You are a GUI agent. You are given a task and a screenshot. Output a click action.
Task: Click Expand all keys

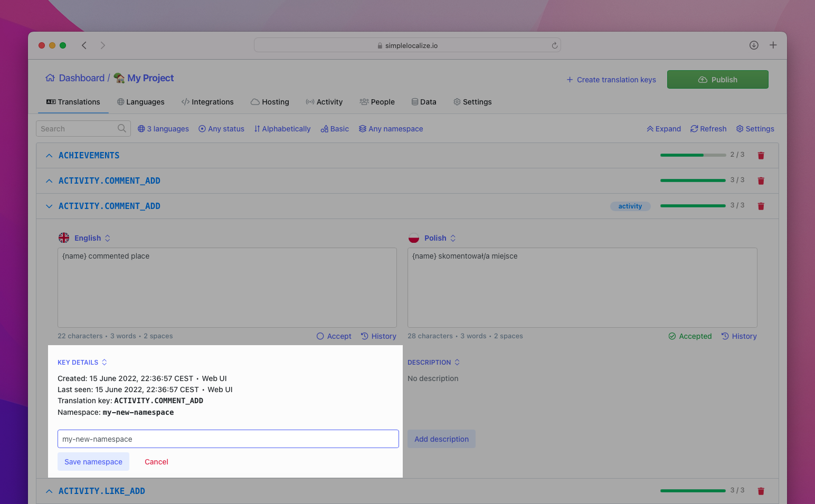[664, 129]
